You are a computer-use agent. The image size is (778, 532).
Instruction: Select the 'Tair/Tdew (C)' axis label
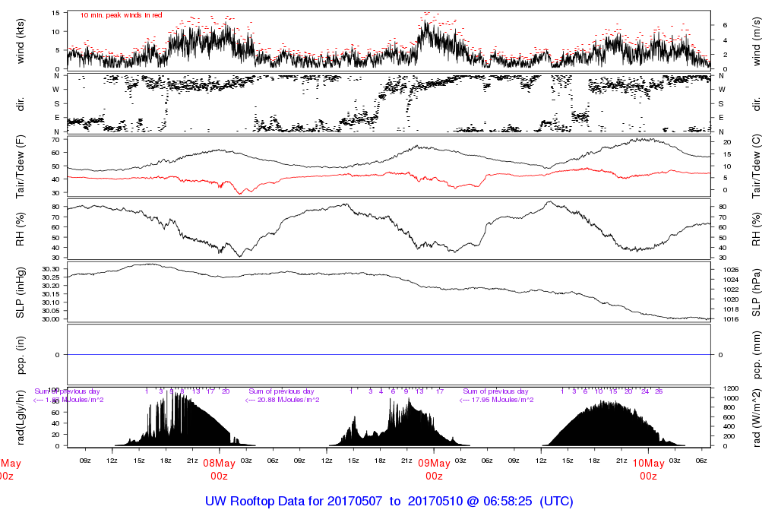[x=757, y=166]
